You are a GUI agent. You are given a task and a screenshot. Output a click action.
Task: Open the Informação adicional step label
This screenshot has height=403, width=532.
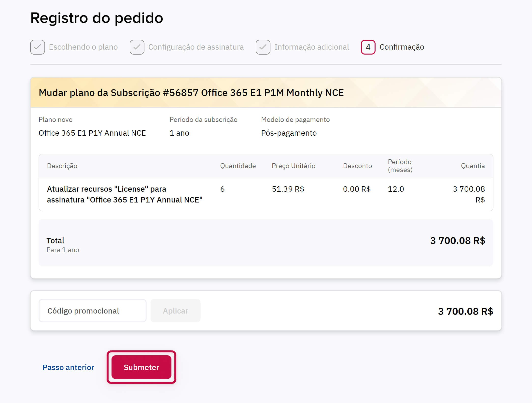[312, 47]
